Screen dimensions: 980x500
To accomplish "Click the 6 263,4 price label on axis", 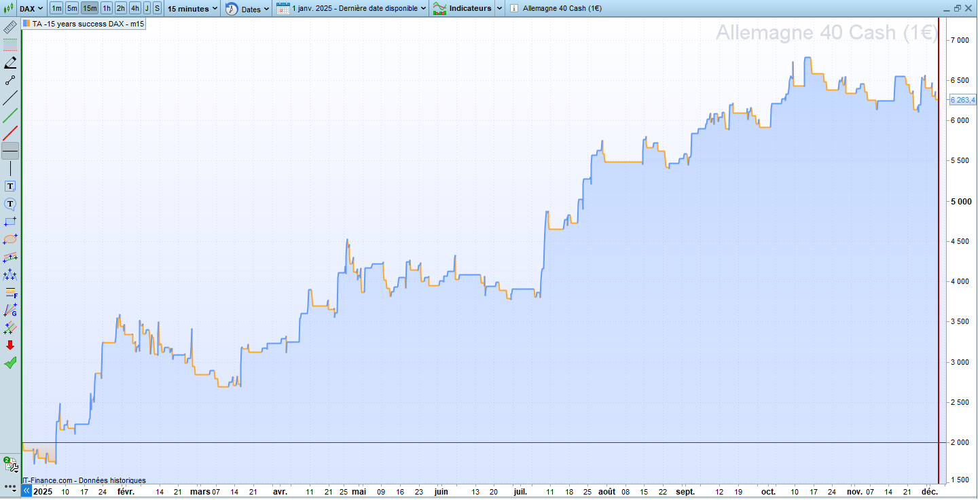I will pos(962,100).
